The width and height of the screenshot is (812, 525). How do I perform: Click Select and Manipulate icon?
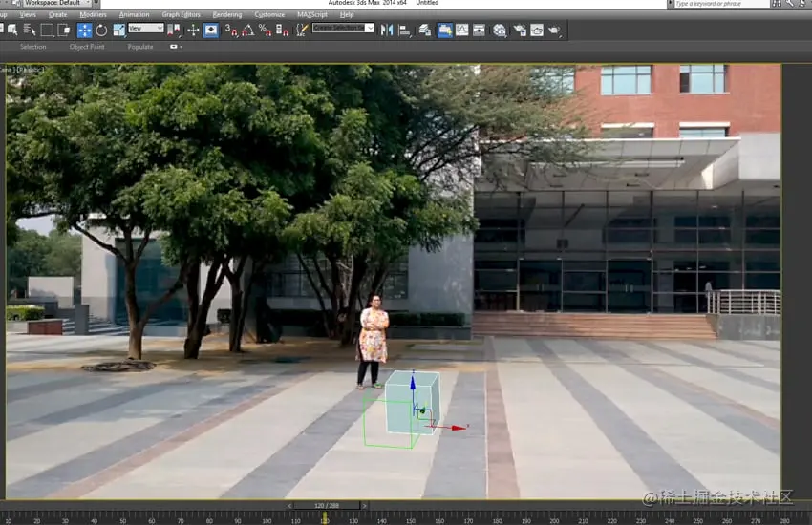coord(193,30)
